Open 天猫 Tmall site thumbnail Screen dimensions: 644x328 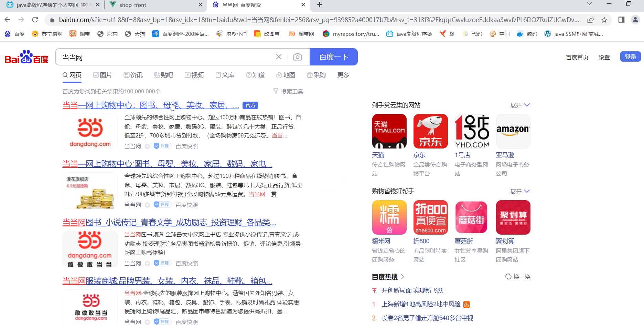389,131
